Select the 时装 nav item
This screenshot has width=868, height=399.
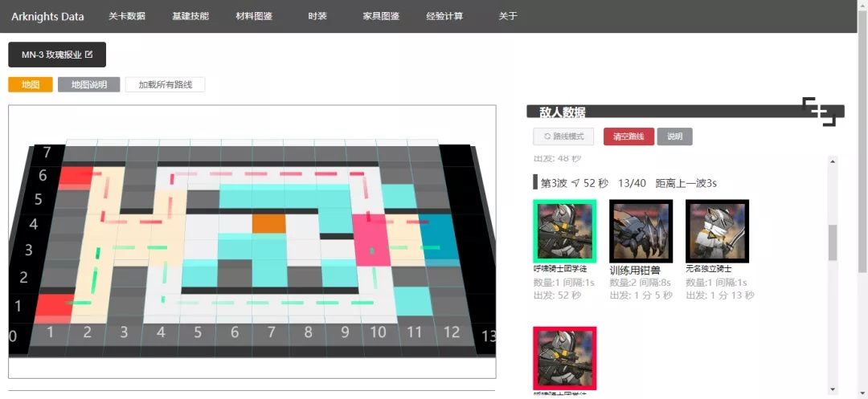[x=317, y=16]
